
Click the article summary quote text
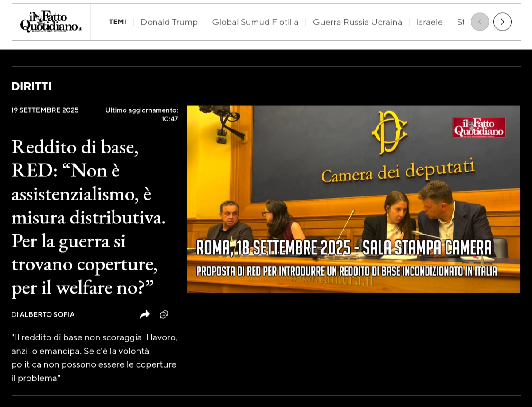coord(94,357)
